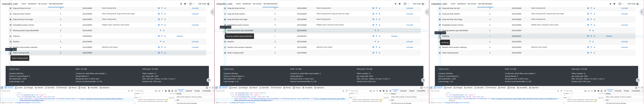
Task: Open block drawer chevron in the left window
Action: [x=212, y=12]
